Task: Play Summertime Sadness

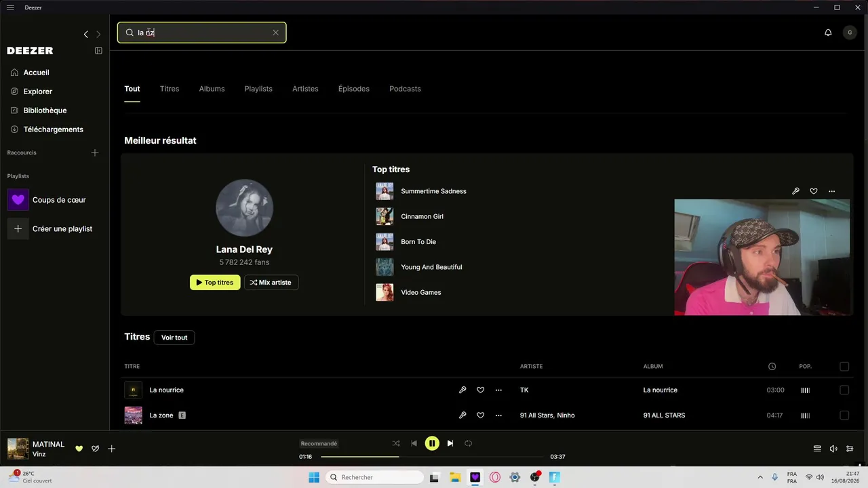Action: pos(433,191)
